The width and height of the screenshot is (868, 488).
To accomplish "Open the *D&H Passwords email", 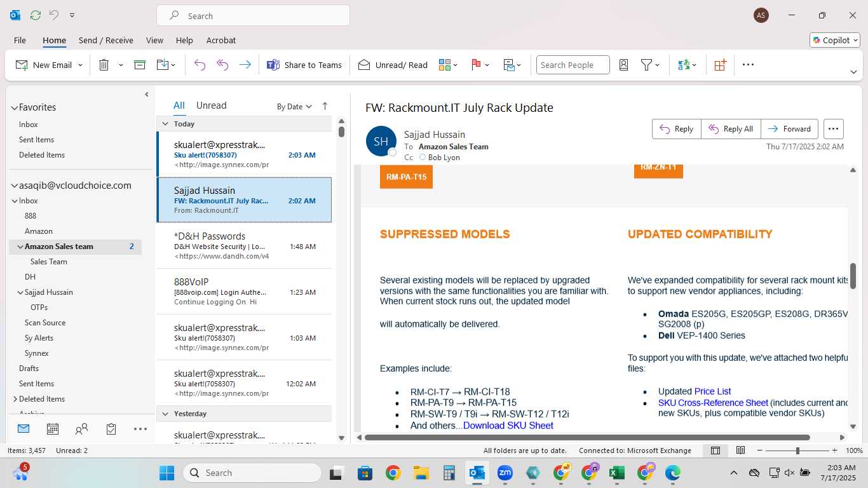I will [244, 246].
